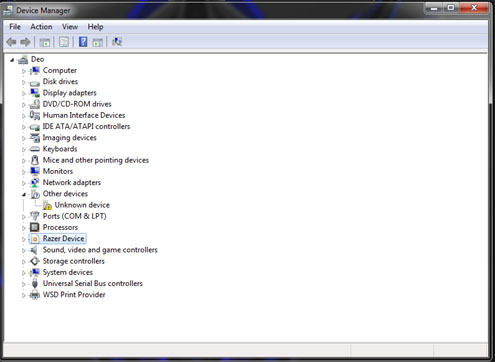Click the Scan for hardware changes icon
Image resolution: width=495 pixels, height=362 pixels.
tap(117, 42)
